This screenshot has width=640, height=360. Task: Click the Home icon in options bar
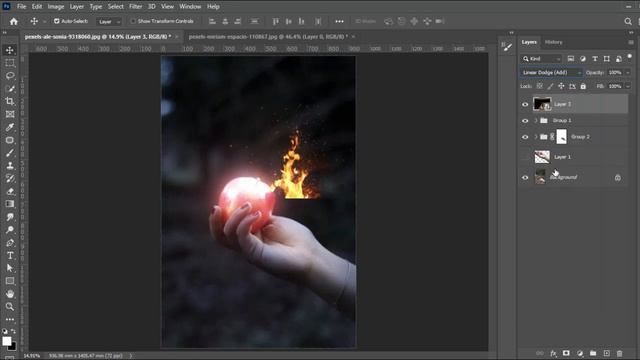pos(14,21)
